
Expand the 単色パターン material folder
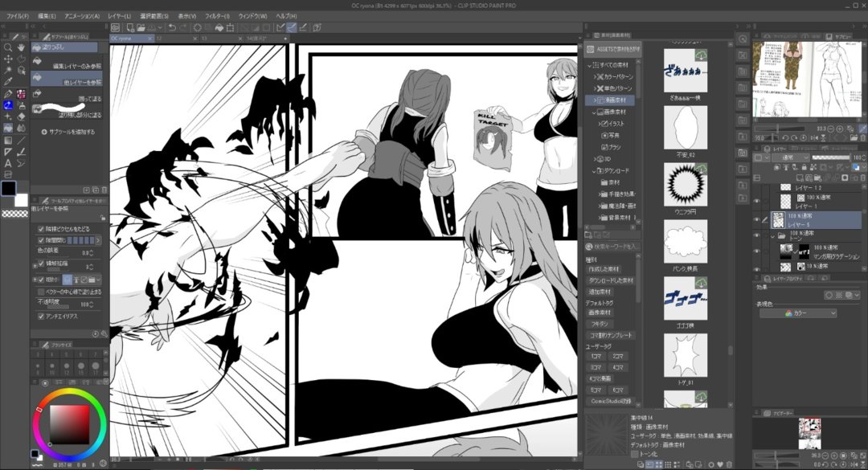click(595, 88)
